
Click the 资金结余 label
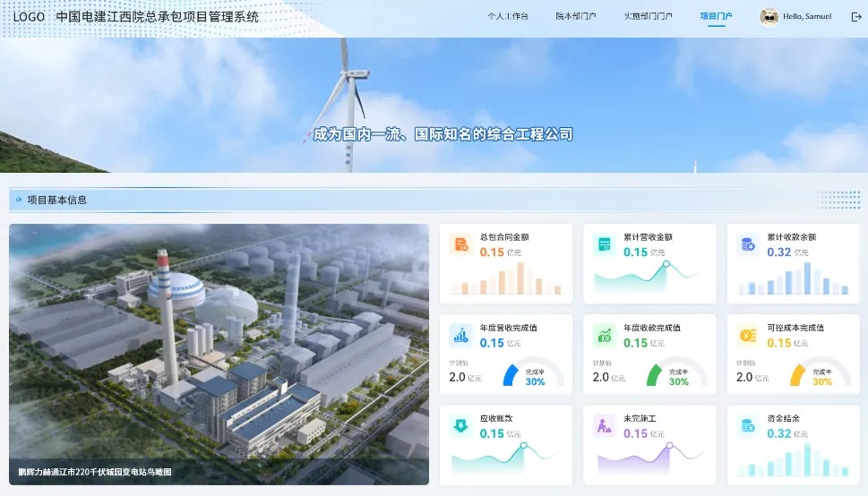(x=783, y=418)
